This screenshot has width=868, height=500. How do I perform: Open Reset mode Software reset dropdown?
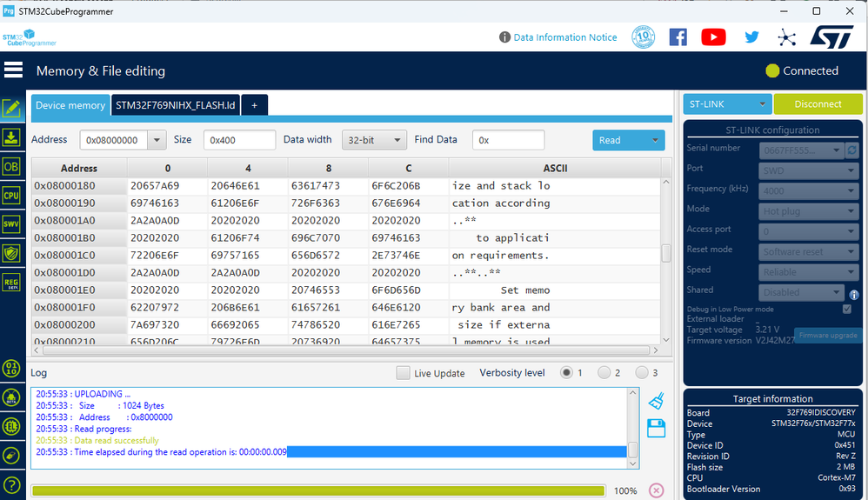[x=809, y=252]
